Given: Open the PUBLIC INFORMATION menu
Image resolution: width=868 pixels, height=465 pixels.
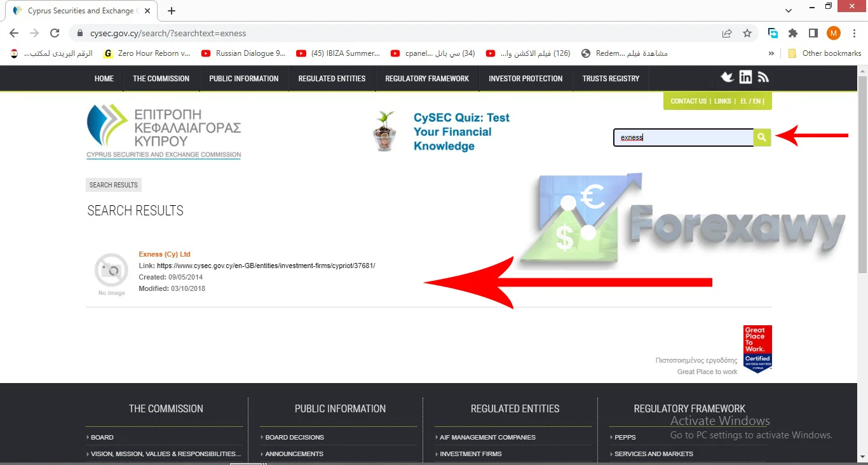Looking at the screenshot, I should tap(244, 79).
